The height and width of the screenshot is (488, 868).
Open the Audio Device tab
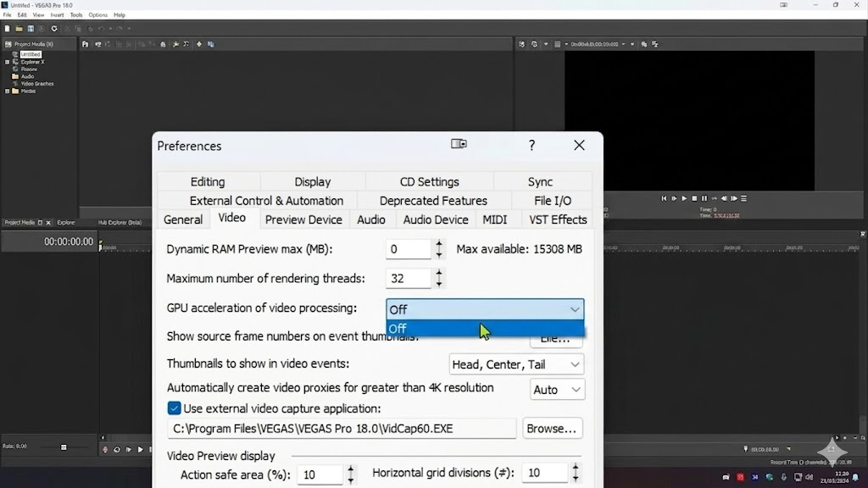[x=436, y=219]
